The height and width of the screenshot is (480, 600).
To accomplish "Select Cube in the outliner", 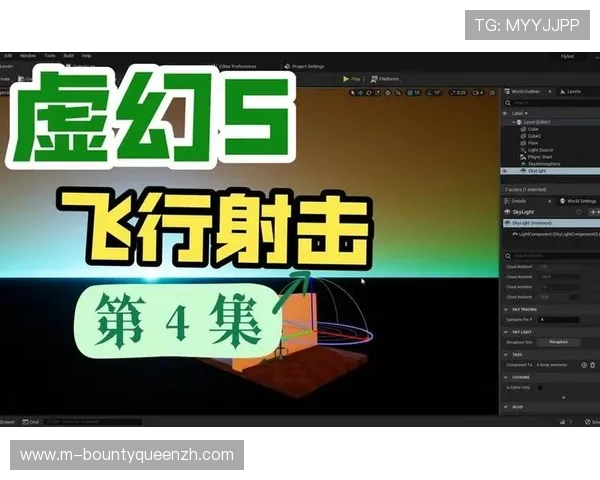I will (x=533, y=129).
